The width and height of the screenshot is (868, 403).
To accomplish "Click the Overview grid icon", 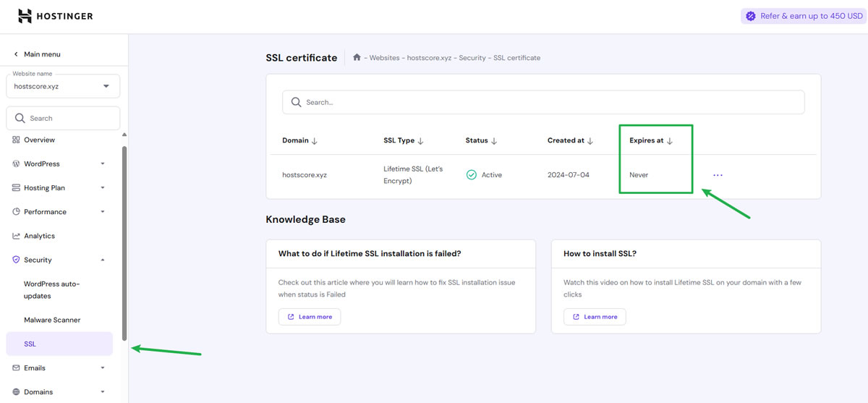I will pos(16,140).
